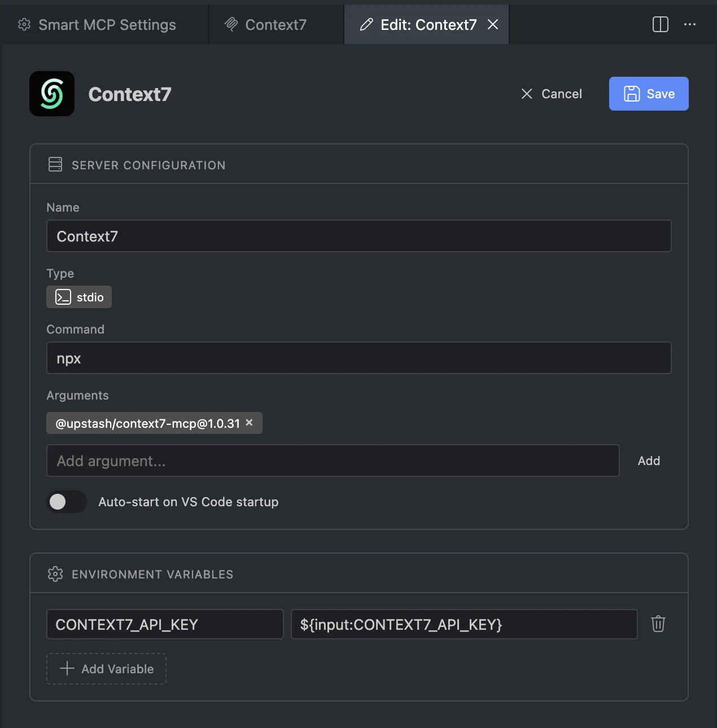Click the paperclip icon on the Context7 tab
Screen dimensions: 717x728
[x=230, y=24]
